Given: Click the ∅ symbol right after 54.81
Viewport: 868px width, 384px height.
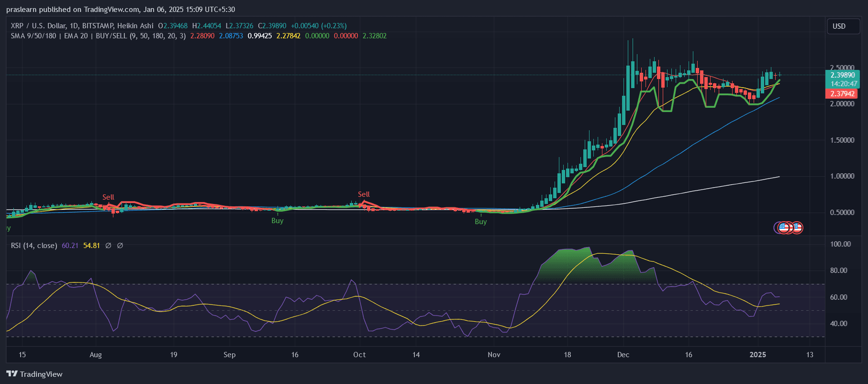Looking at the screenshot, I should pos(109,246).
